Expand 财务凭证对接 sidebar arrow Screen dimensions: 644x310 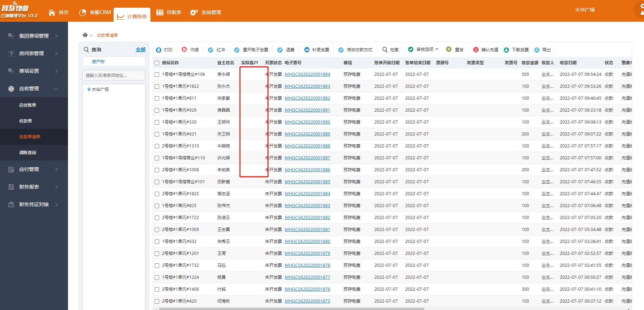(x=56, y=204)
